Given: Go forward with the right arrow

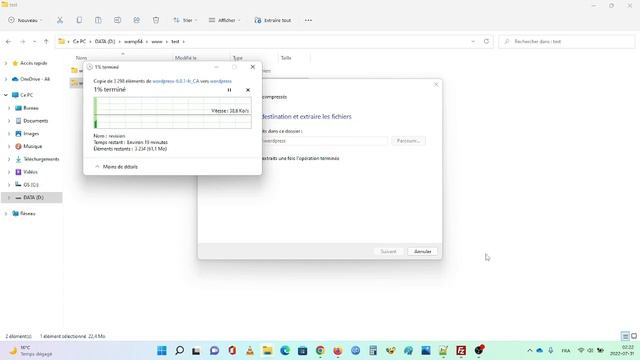Looking at the screenshot, I should tap(22, 42).
